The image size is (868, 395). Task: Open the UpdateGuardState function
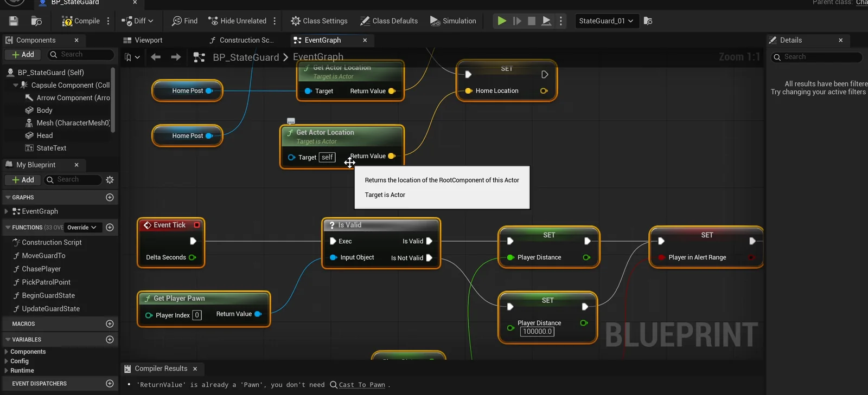tap(50, 309)
